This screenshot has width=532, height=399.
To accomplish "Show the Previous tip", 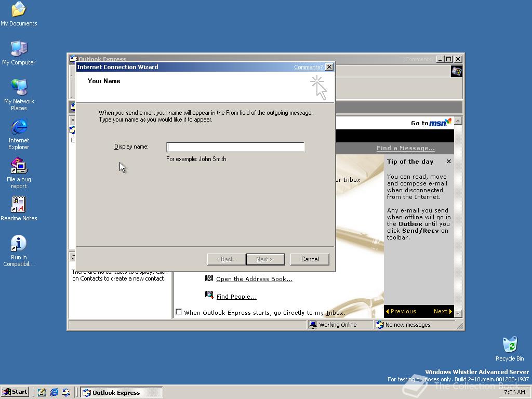I will click(x=401, y=311).
